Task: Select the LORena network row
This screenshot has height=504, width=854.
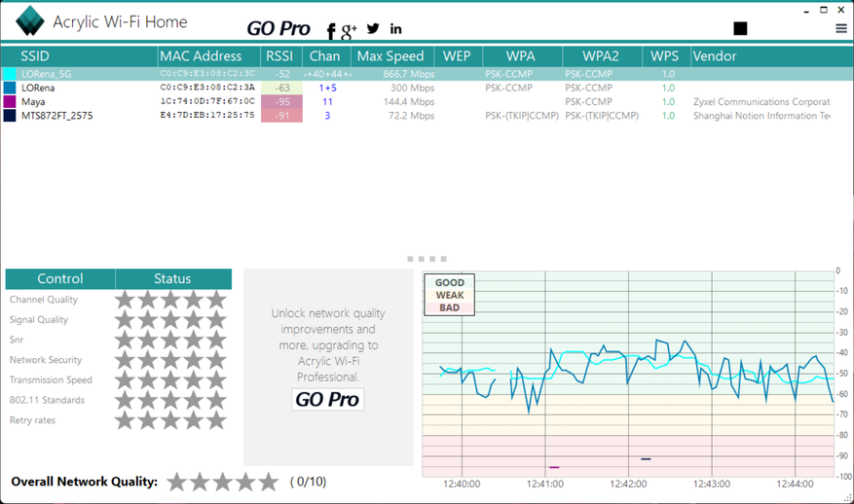Action: (427, 88)
